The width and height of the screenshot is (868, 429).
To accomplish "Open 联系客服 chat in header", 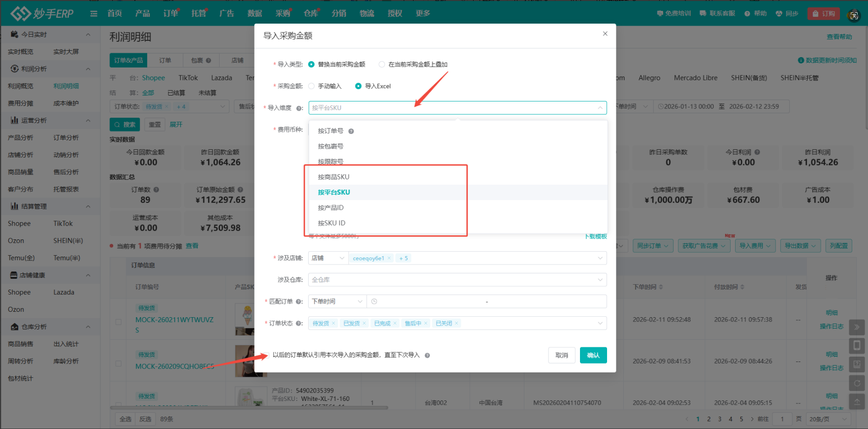I will click(717, 13).
